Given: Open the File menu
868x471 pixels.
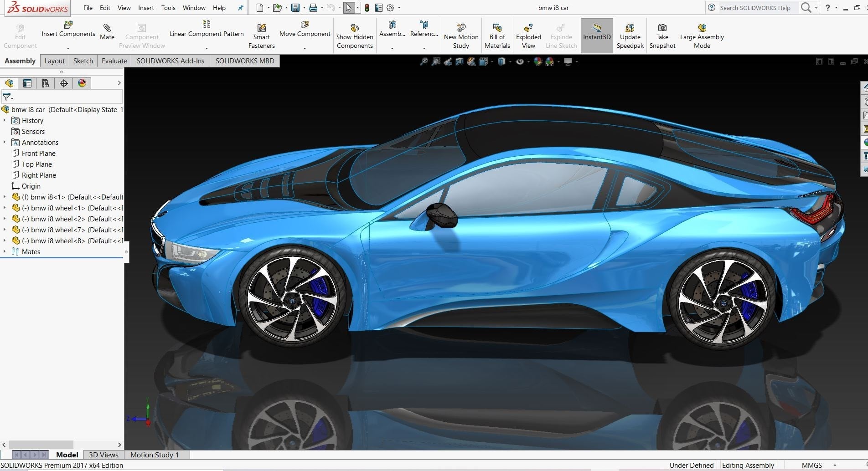Looking at the screenshot, I should point(88,8).
